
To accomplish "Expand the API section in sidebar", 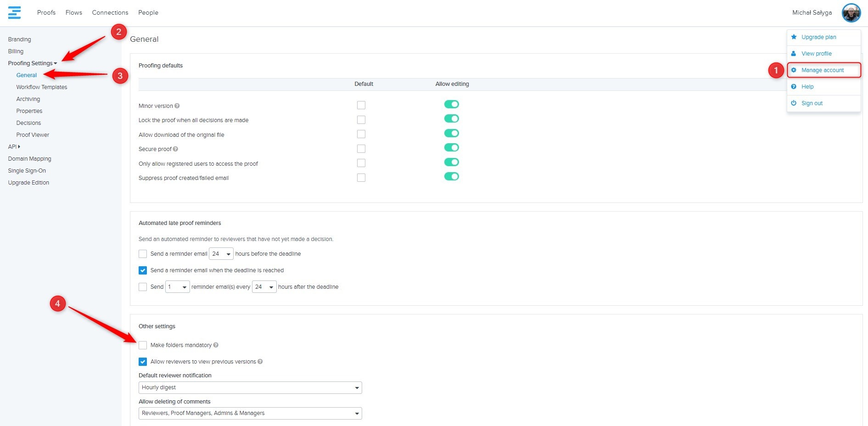I will 14,147.
